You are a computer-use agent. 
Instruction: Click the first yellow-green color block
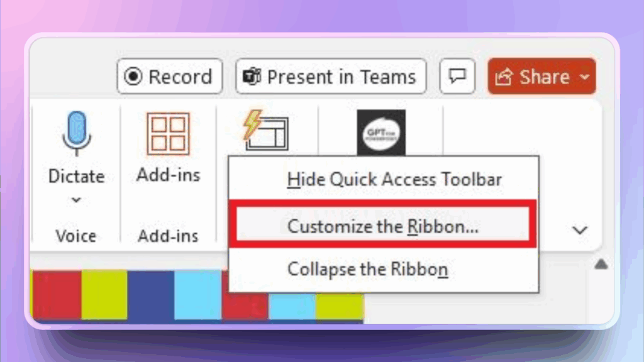point(104,295)
